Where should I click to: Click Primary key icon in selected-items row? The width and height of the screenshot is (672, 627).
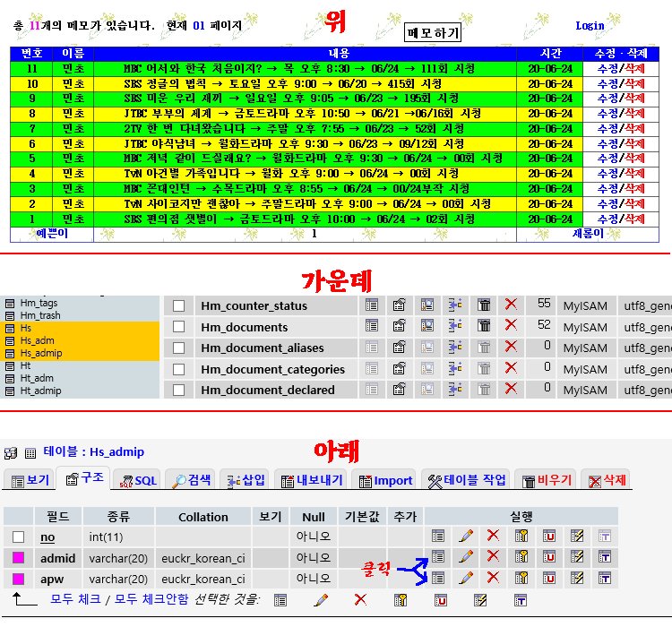coord(401,600)
